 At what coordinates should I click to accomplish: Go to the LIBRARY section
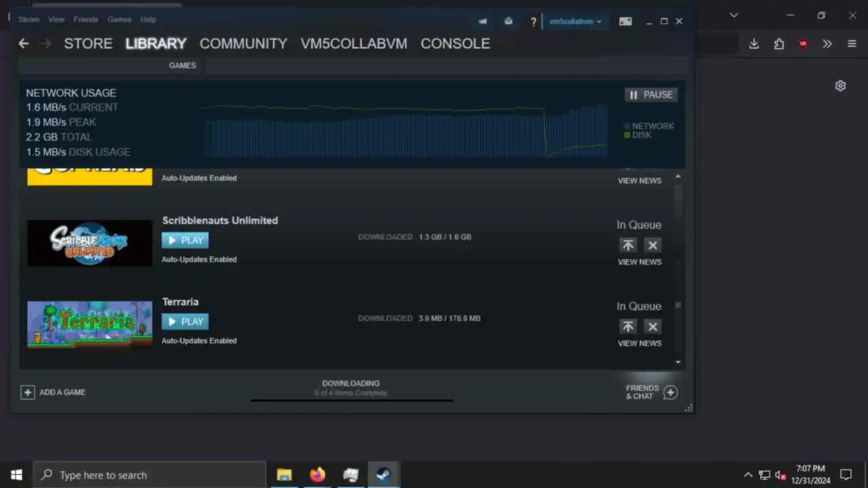coord(156,43)
